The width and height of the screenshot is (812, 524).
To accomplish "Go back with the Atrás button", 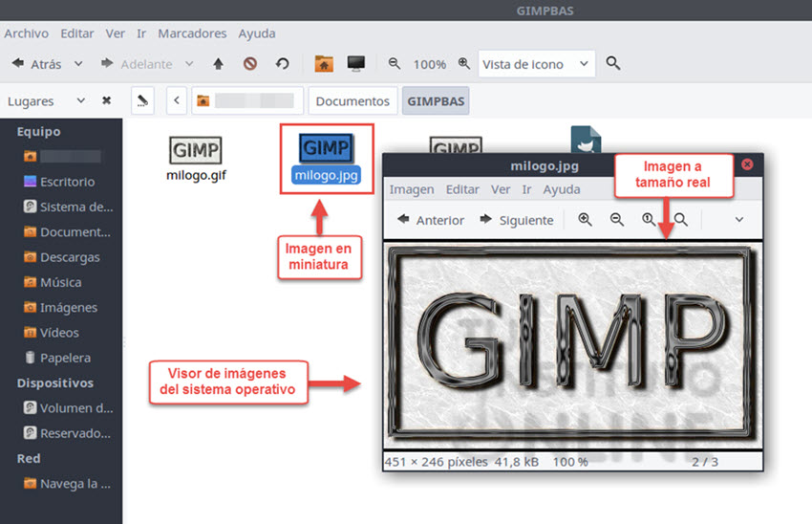I will (36, 64).
